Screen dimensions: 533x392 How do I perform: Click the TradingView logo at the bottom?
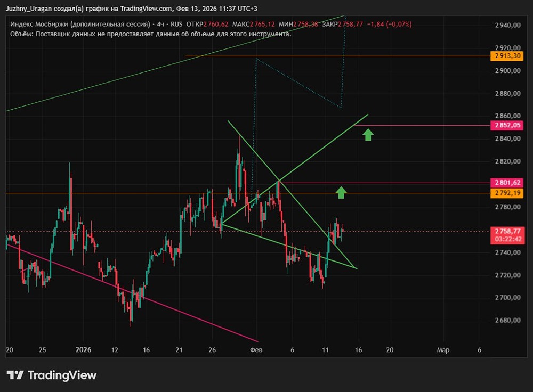coord(52,375)
